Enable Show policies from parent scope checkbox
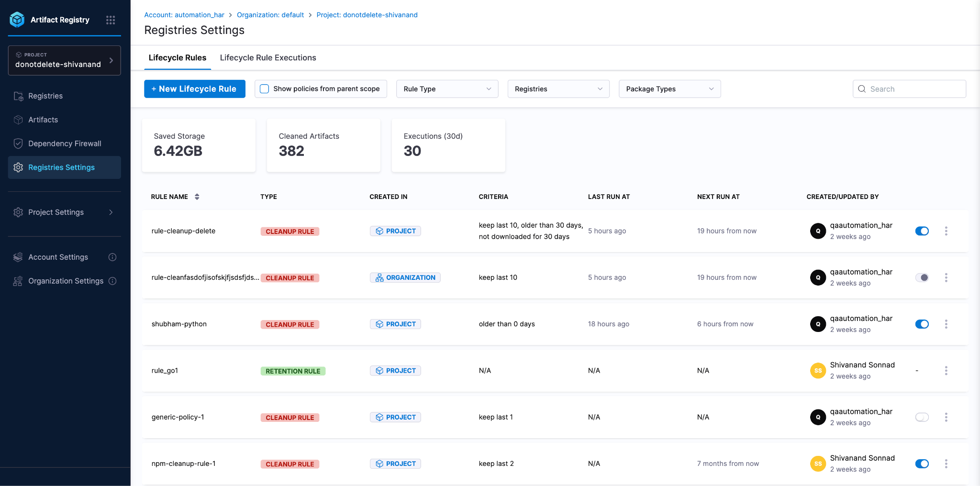This screenshot has height=486, width=980. [x=264, y=89]
